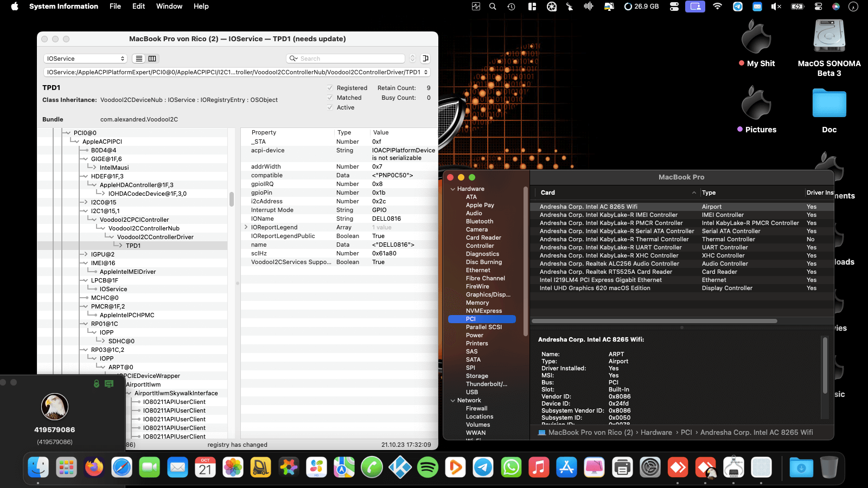The height and width of the screenshot is (488, 868).
Task: Open the Apple menu
Action: (15, 7)
